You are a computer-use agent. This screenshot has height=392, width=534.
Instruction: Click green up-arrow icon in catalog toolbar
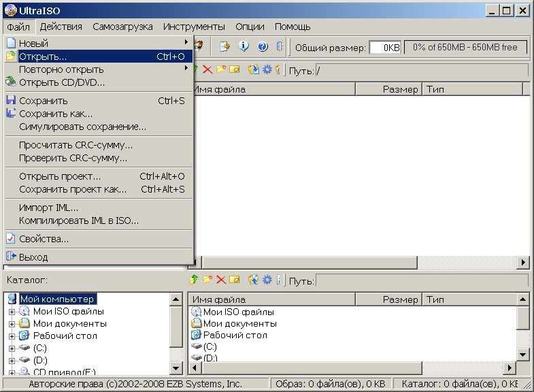[x=194, y=280]
